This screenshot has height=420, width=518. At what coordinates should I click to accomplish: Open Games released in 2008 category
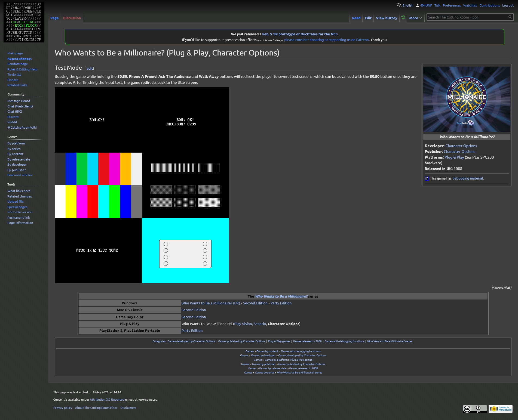(307, 341)
